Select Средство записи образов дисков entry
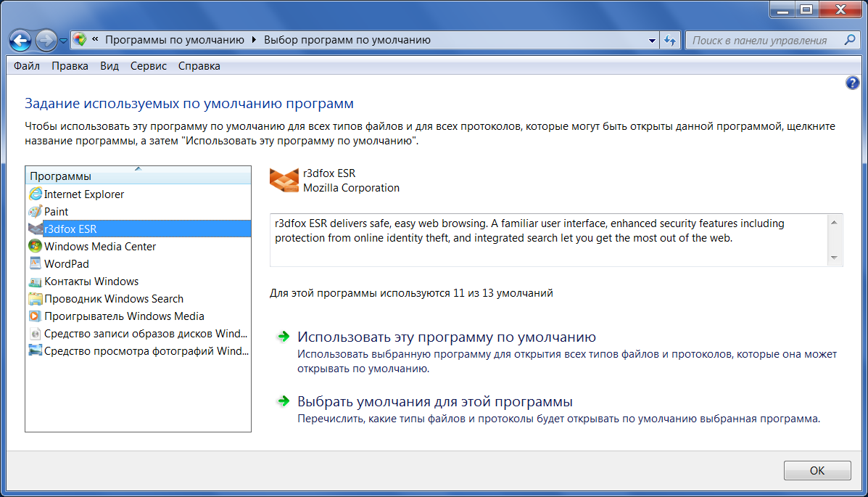The image size is (868, 497). (139, 334)
